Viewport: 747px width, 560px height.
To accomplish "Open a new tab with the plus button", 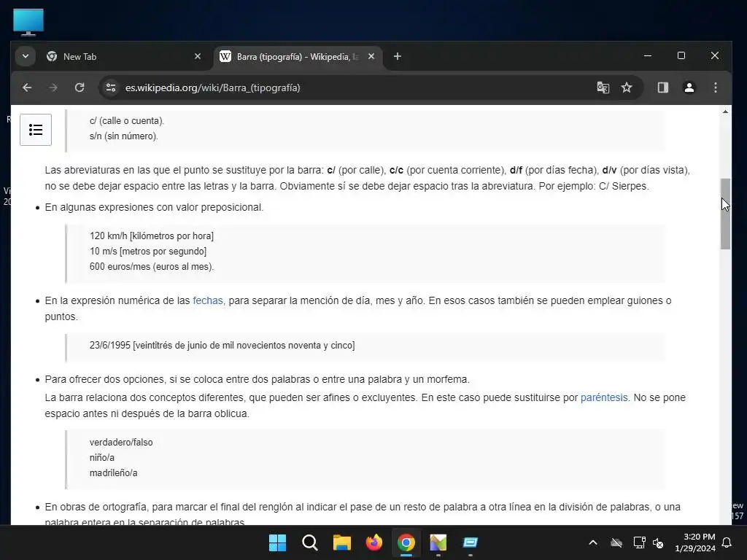I will pos(398,57).
